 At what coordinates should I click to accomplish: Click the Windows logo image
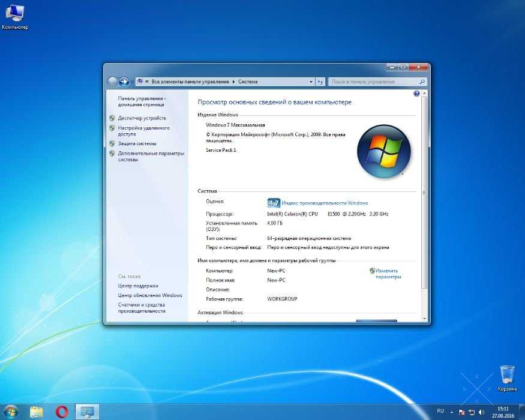[384, 151]
